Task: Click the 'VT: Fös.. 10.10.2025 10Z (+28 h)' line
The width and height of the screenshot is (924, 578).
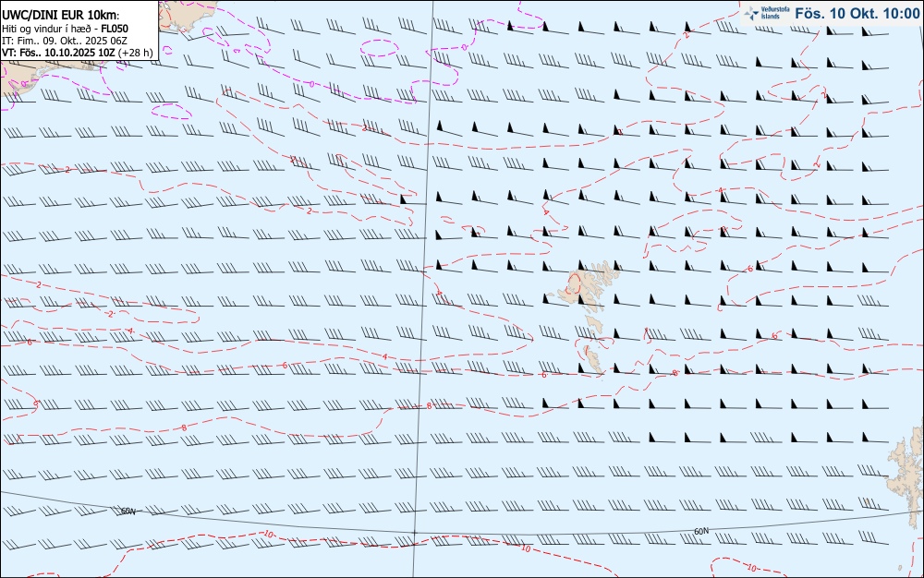Action: click(x=78, y=53)
